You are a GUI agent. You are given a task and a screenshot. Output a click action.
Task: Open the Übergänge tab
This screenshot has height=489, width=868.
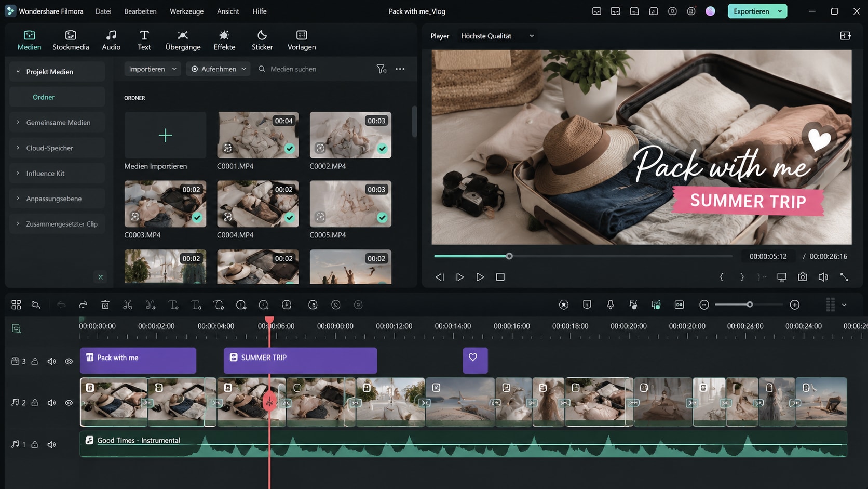pos(183,40)
